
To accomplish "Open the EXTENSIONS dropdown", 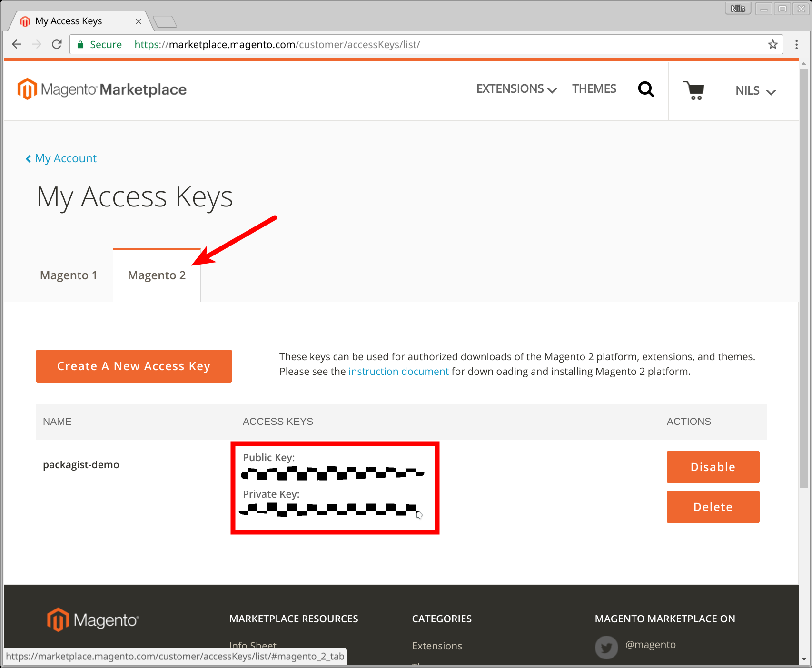I will coord(516,89).
